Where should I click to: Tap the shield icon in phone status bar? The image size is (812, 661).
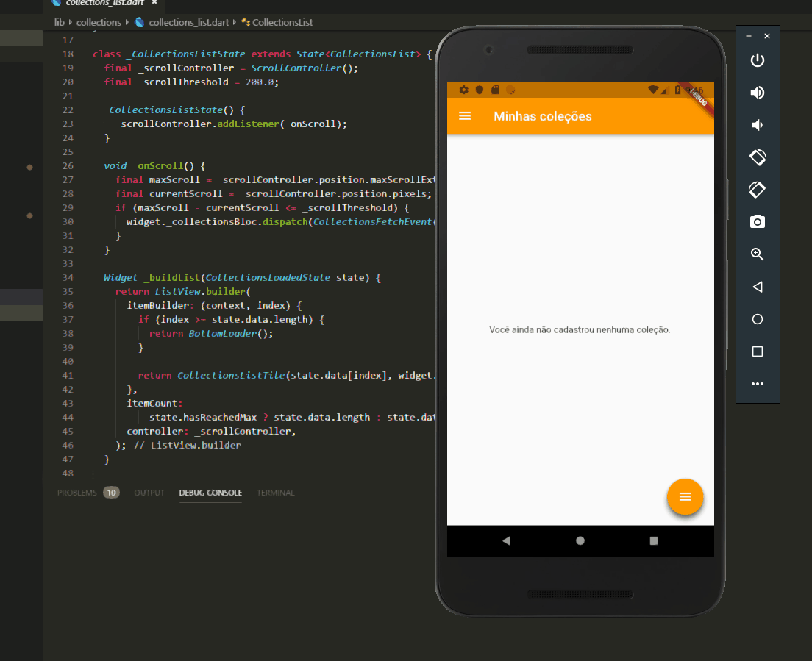(x=479, y=90)
